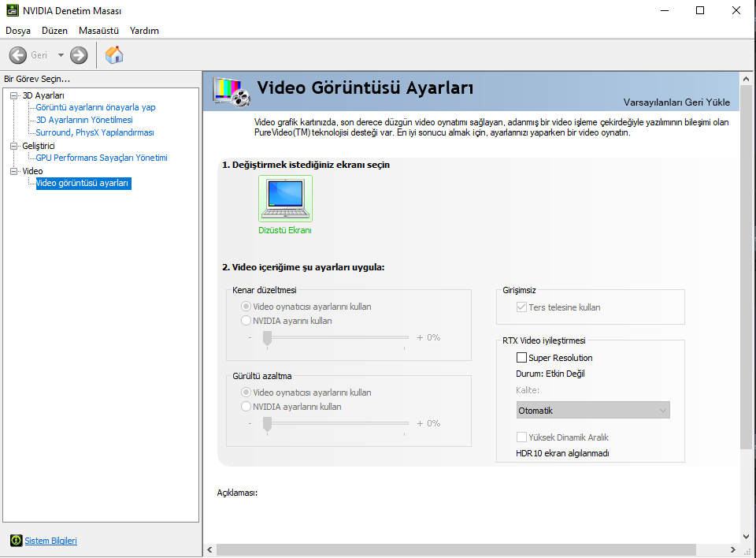The image size is (756, 558).
Task: Click the Kenar düzeltmesi slider handle
Action: point(267,339)
